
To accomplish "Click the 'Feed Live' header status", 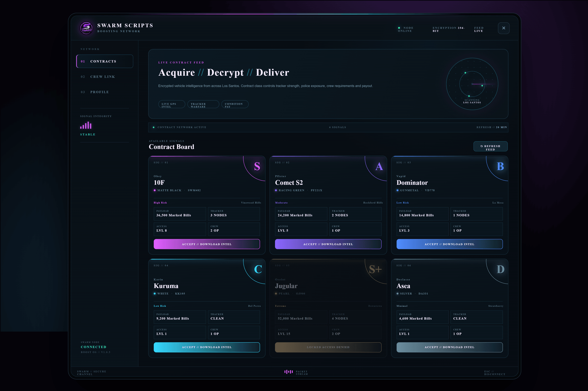I will (479, 29).
